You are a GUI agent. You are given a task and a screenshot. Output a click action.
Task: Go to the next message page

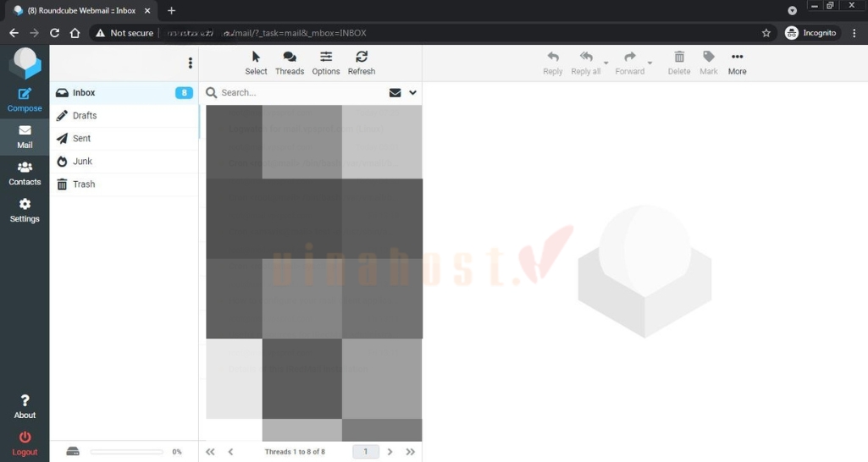point(390,452)
